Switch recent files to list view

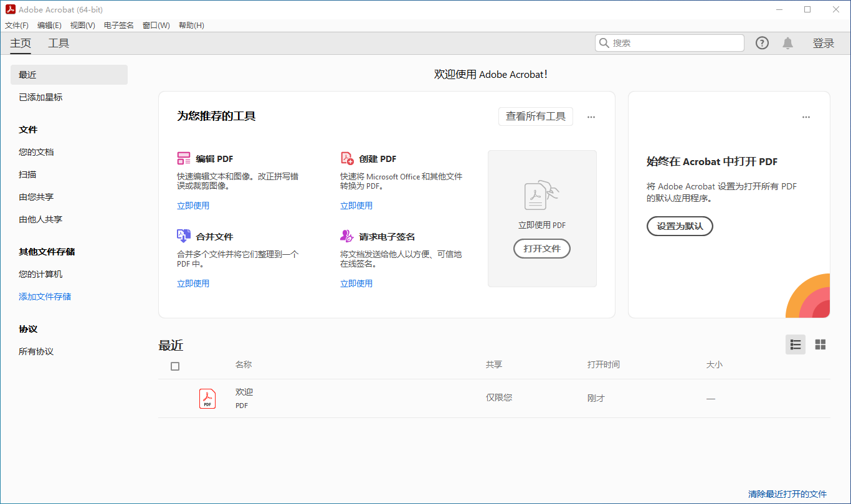[x=796, y=344]
